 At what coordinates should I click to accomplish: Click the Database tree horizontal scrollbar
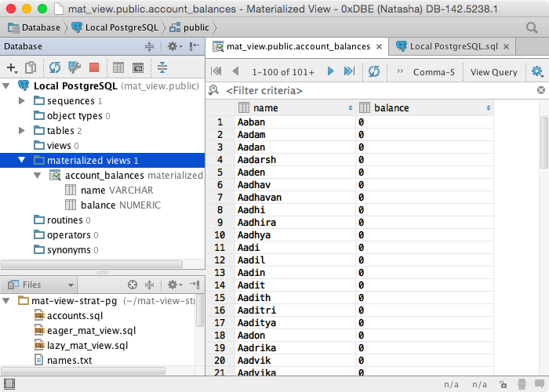(x=92, y=264)
